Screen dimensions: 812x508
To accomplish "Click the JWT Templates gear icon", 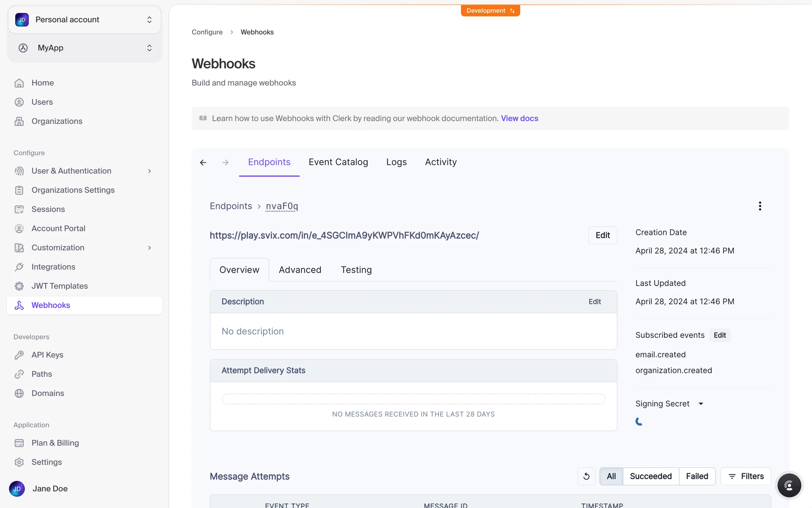I will coord(19,286).
